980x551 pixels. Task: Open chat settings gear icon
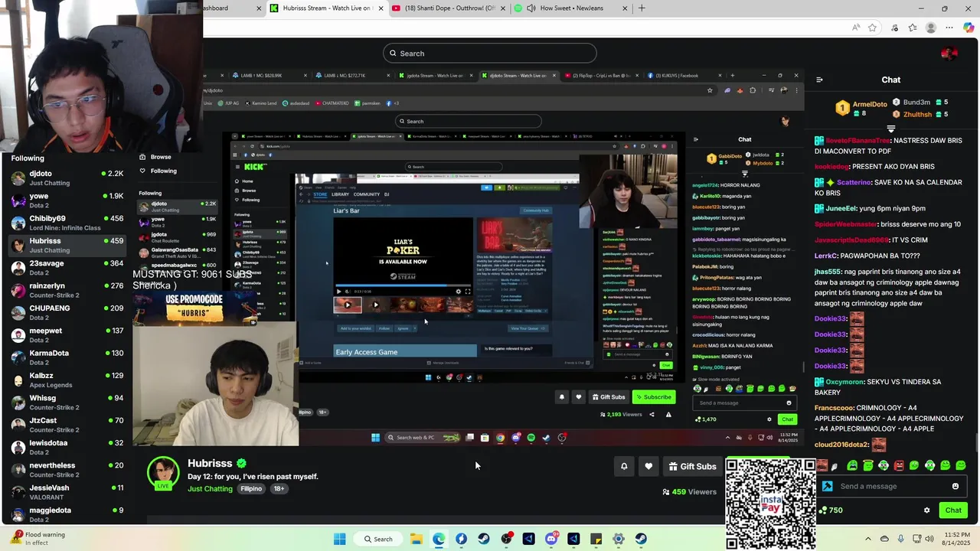[926, 510]
